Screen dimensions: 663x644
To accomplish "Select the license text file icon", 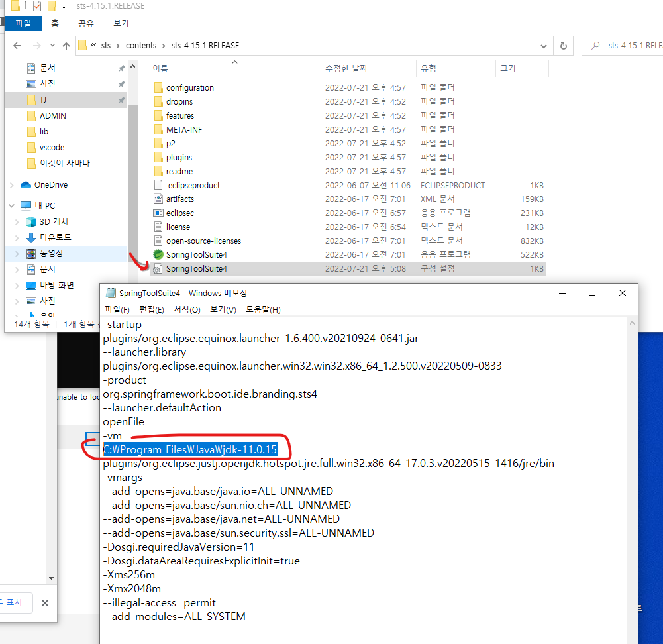I will click(158, 227).
